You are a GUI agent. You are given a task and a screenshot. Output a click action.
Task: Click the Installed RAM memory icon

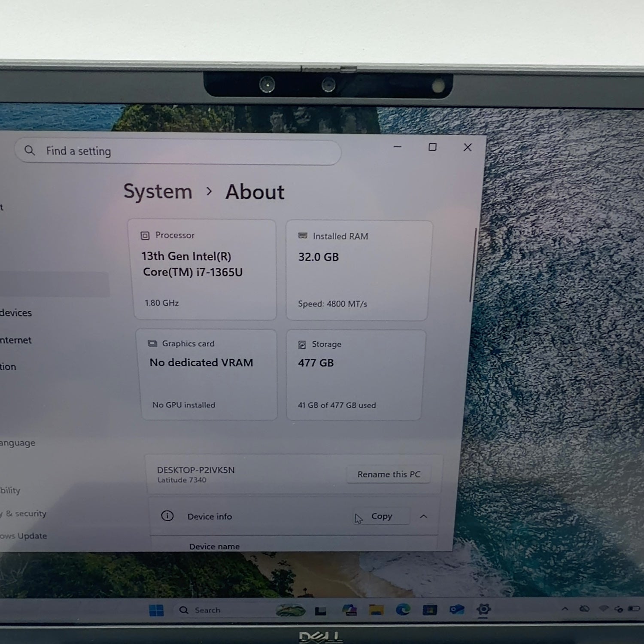tap(303, 236)
